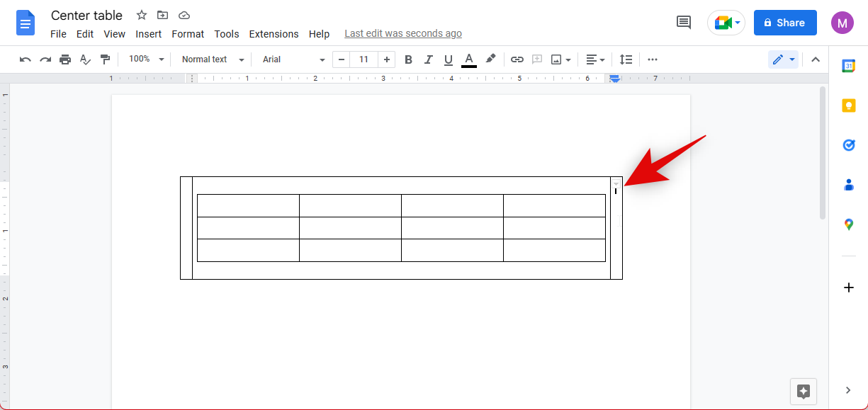Toggle bold formatting
Image resolution: width=868 pixels, height=410 pixels.
[408, 59]
